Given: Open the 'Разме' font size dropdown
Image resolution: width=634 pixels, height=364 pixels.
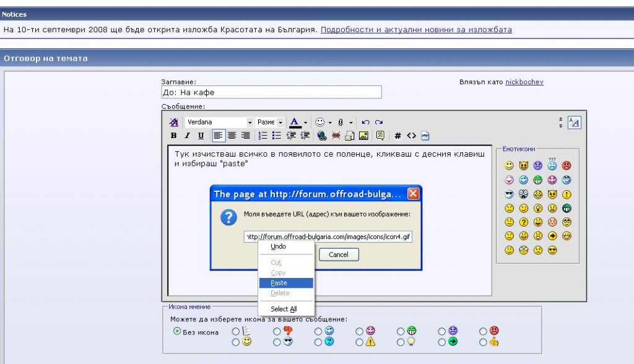Looking at the screenshot, I should pyautogui.click(x=270, y=122).
